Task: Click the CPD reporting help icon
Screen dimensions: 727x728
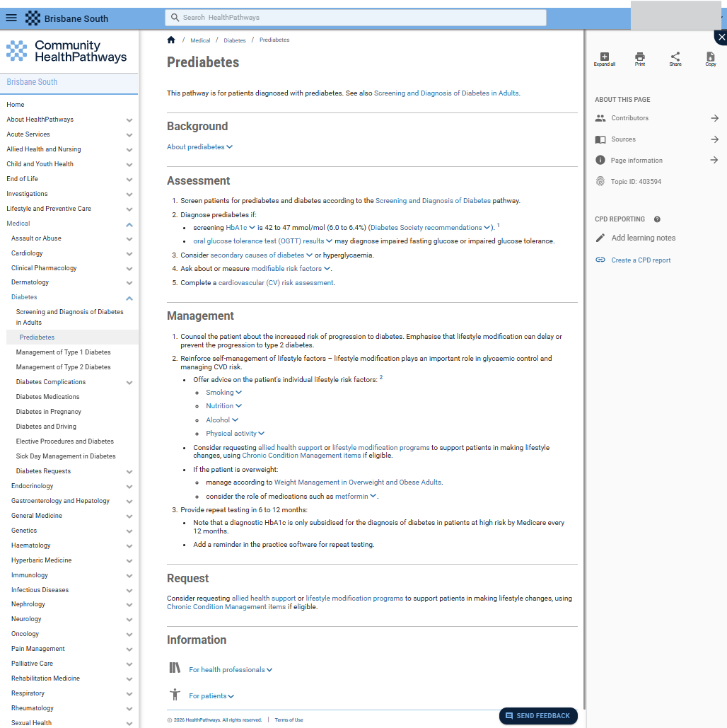Action: (x=657, y=219)
